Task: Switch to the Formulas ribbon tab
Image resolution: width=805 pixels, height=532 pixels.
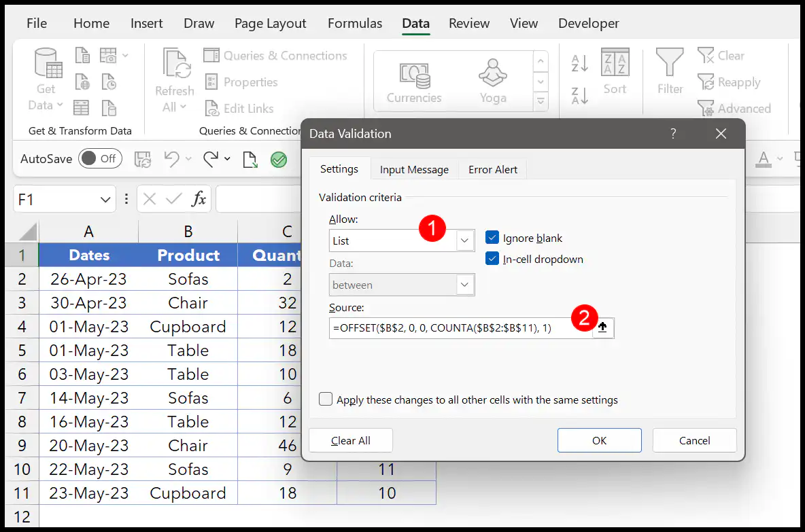Action: [355, 23]
